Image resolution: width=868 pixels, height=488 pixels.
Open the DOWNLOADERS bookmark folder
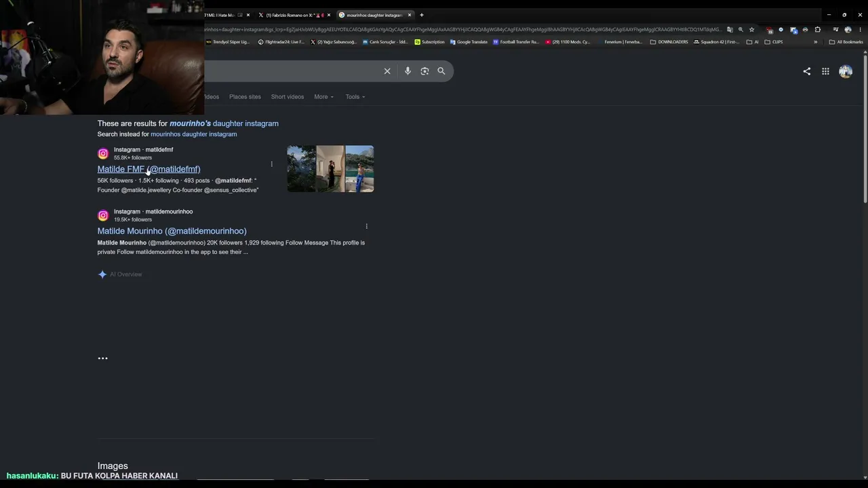pyautogui.click(x=669, y=42)
